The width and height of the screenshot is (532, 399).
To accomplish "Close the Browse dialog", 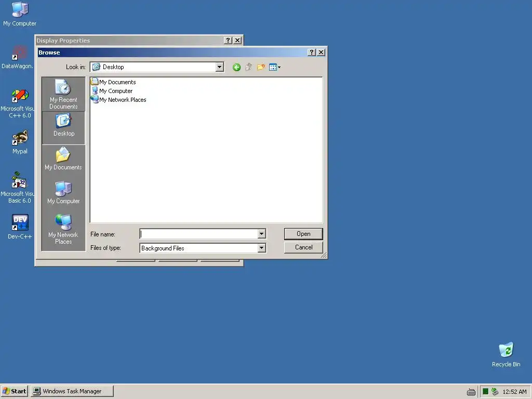I will tap(321, 52).
